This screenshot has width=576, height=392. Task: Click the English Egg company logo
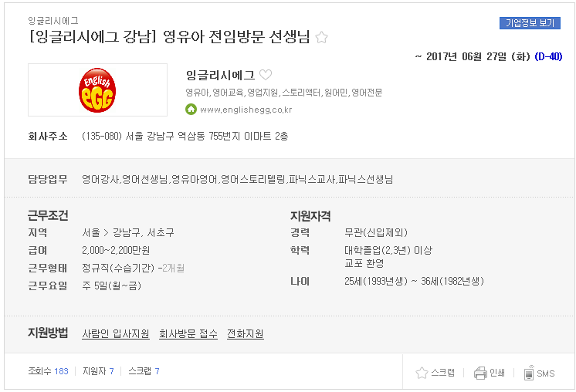coord(97,90)
